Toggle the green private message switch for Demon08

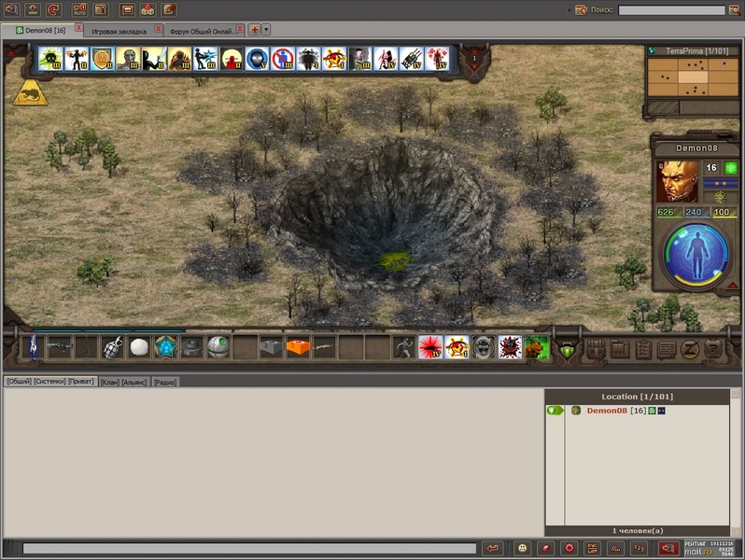tap(555, 411)
